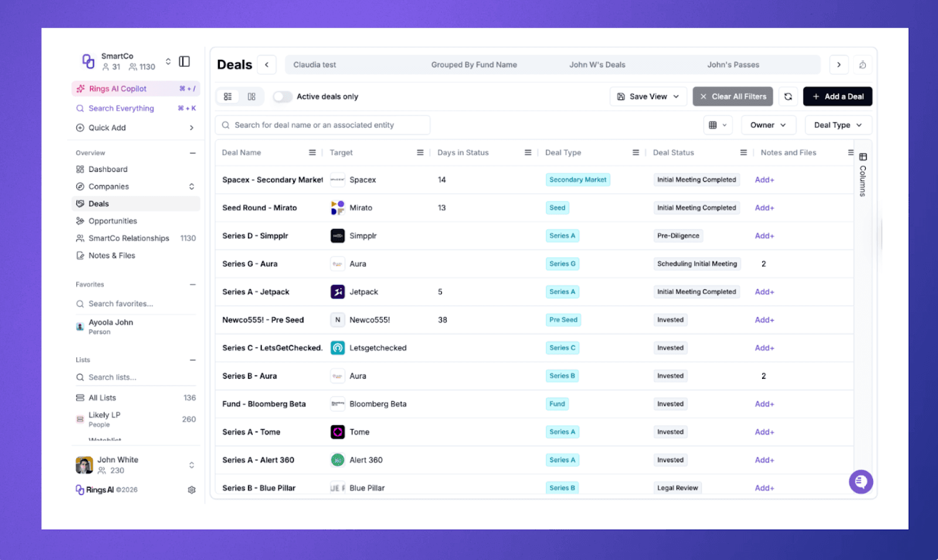Switch to the list view layout toggle
The width and height of the screenshot is (938, 560).
tap(228, 96)
